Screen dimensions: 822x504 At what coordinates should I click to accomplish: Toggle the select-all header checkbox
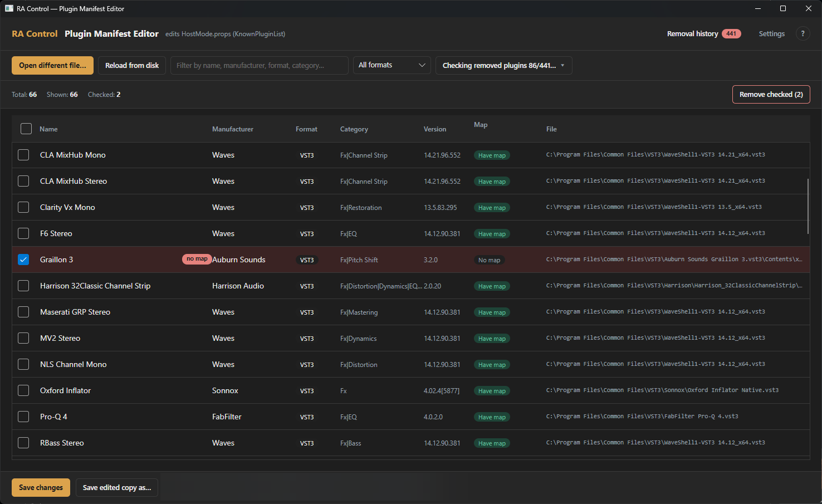click(x=26, y=129)
